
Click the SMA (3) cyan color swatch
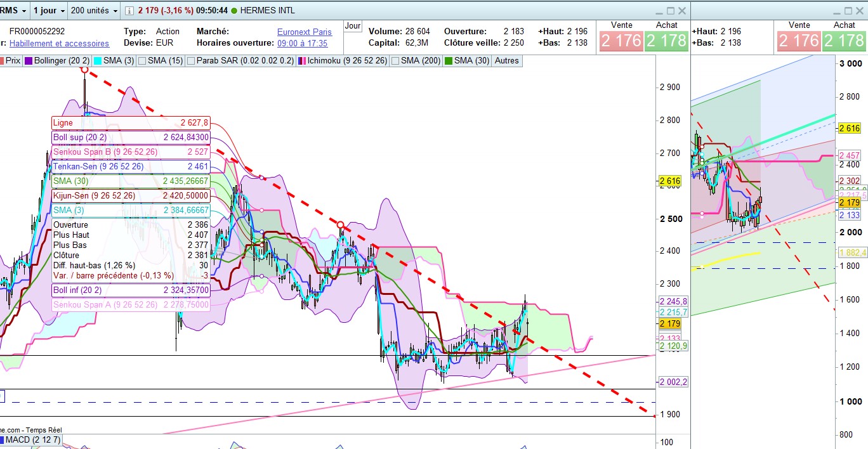coord(98,61)
